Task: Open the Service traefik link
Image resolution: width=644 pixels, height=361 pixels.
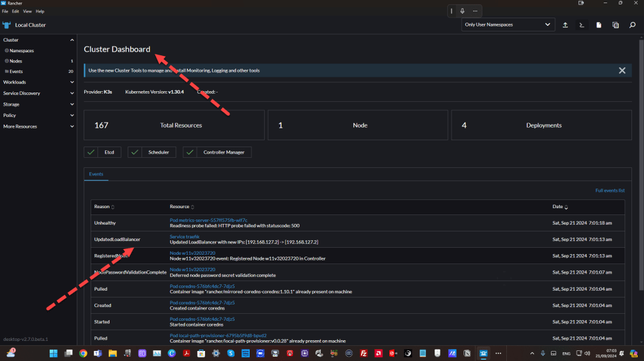Action: [184, 236]
